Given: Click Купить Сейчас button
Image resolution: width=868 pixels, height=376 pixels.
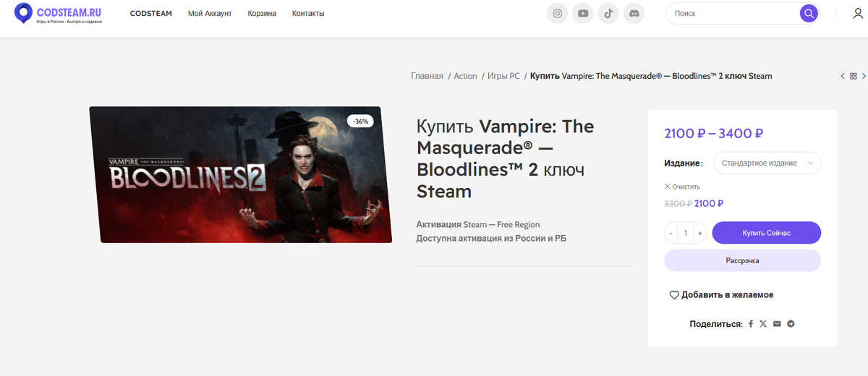Looking at the screenshot, I should 767,233.
